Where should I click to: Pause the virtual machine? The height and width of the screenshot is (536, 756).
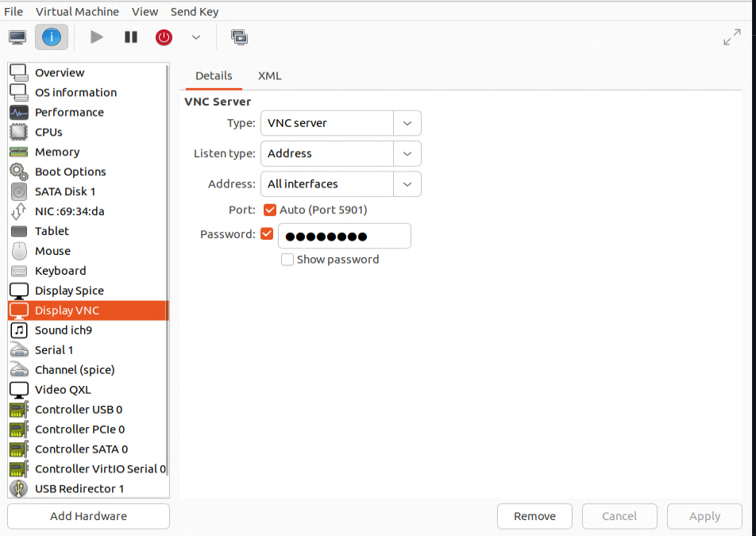click(x=130, y=37)
